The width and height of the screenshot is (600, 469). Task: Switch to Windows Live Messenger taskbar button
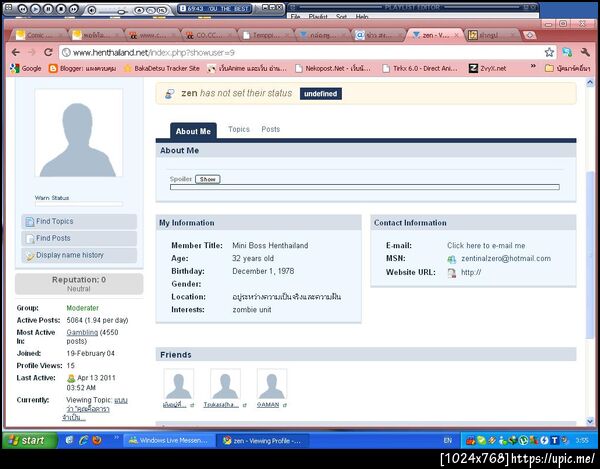169,441
